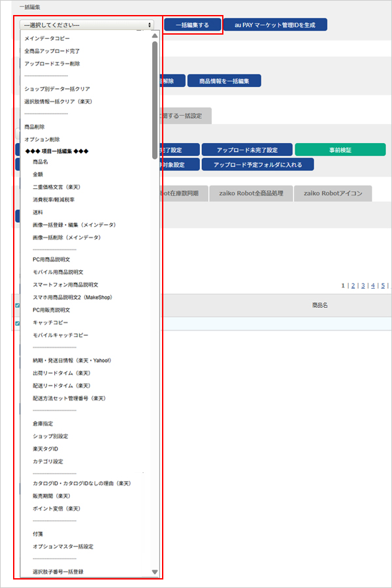Open the zaiko Robot全商品処理 tab
Screen dimensions: 392x588
(x=251, y=193)
